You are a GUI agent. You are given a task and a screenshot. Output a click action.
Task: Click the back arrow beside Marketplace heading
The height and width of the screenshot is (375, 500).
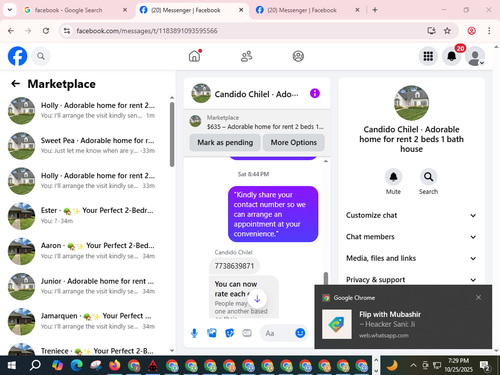[x=16, y=84]
